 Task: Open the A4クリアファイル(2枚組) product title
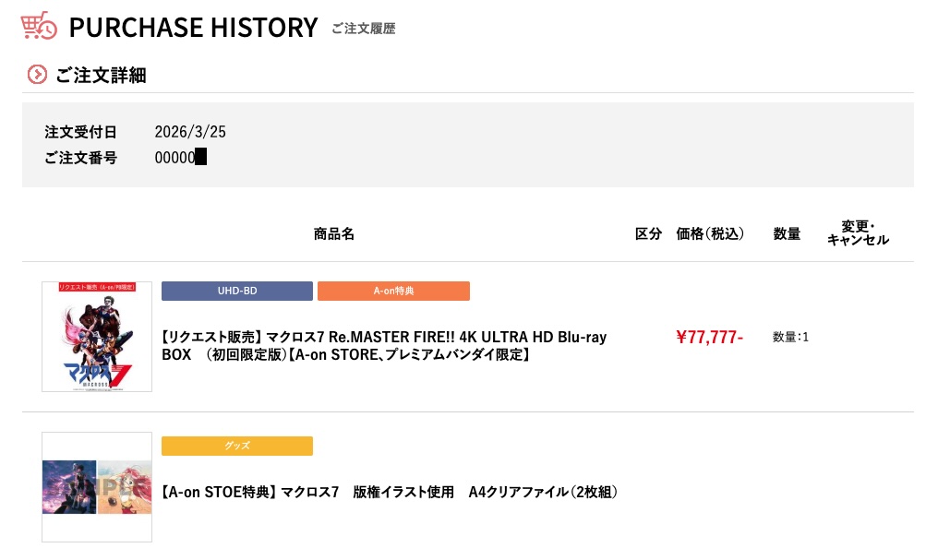(389, 492)
